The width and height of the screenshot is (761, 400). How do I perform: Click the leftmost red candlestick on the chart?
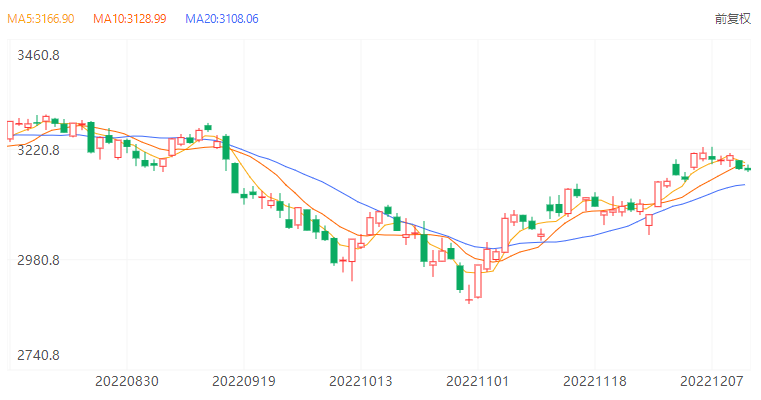10,130
